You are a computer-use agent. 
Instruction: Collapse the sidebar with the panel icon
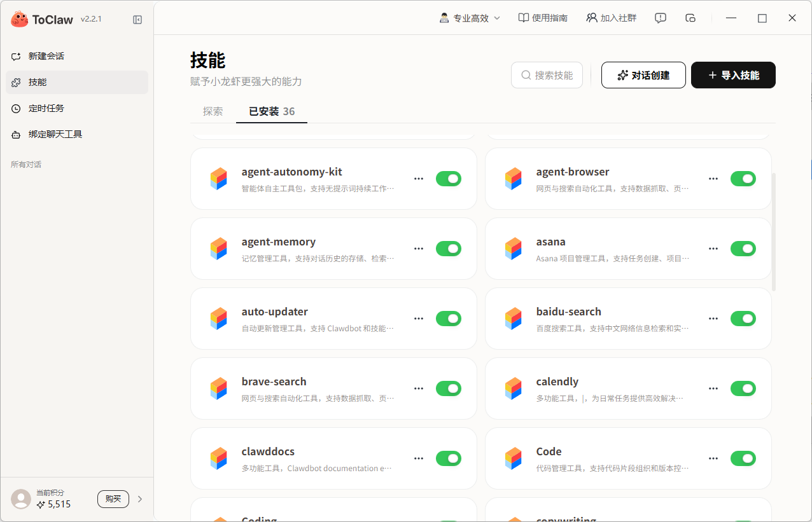click(x=137, y=20)
